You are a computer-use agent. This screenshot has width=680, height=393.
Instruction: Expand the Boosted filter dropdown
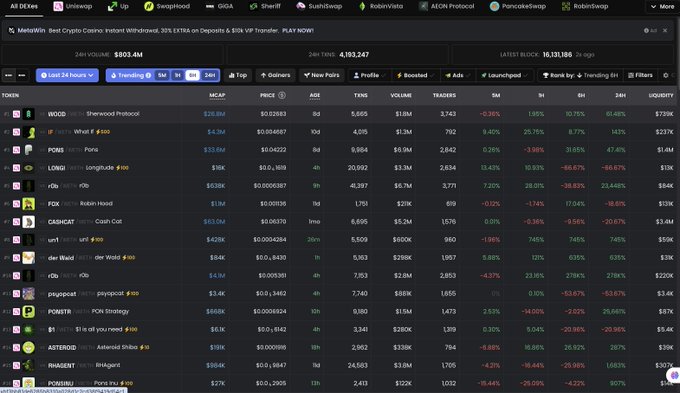(x=415, y=75)
